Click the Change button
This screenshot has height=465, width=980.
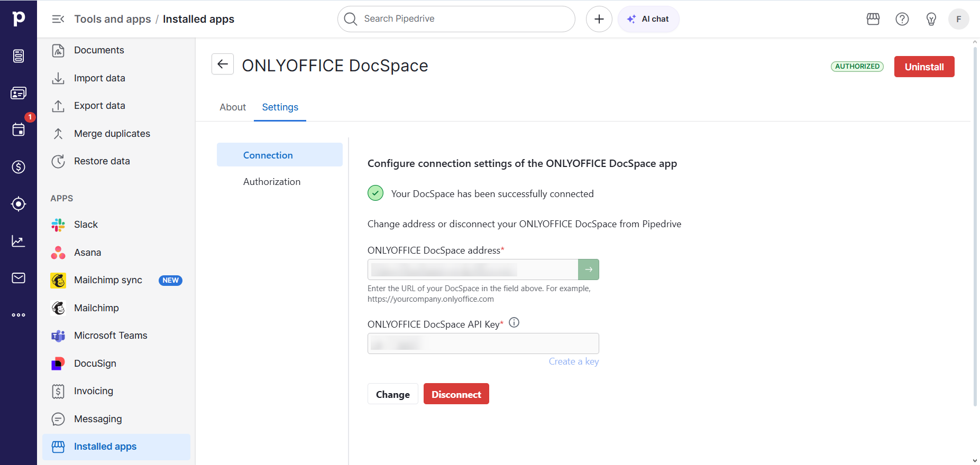click(393, 394)
